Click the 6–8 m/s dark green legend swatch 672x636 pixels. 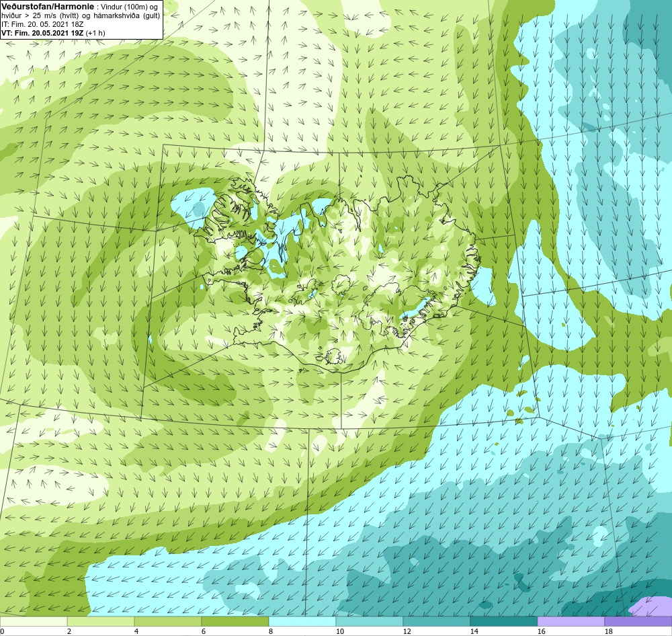tap(235, 621)
